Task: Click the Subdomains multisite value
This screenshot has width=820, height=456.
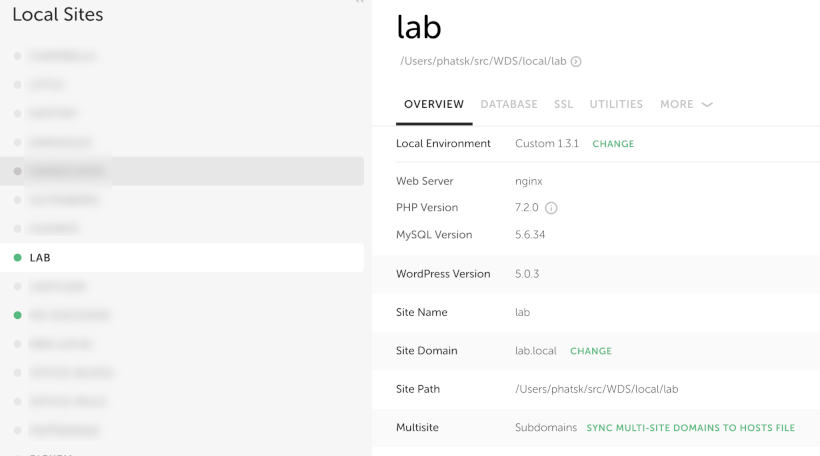Action: (546, 428)
